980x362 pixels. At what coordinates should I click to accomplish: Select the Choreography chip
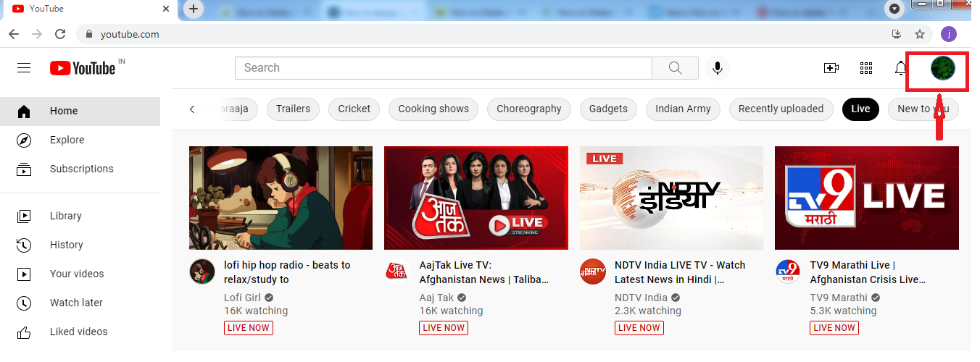click(x=529, y=109)
